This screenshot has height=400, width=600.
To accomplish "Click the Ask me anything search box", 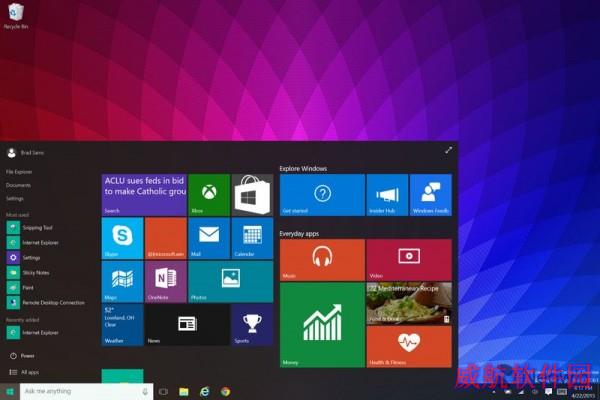I will click(x=86, y=392).
